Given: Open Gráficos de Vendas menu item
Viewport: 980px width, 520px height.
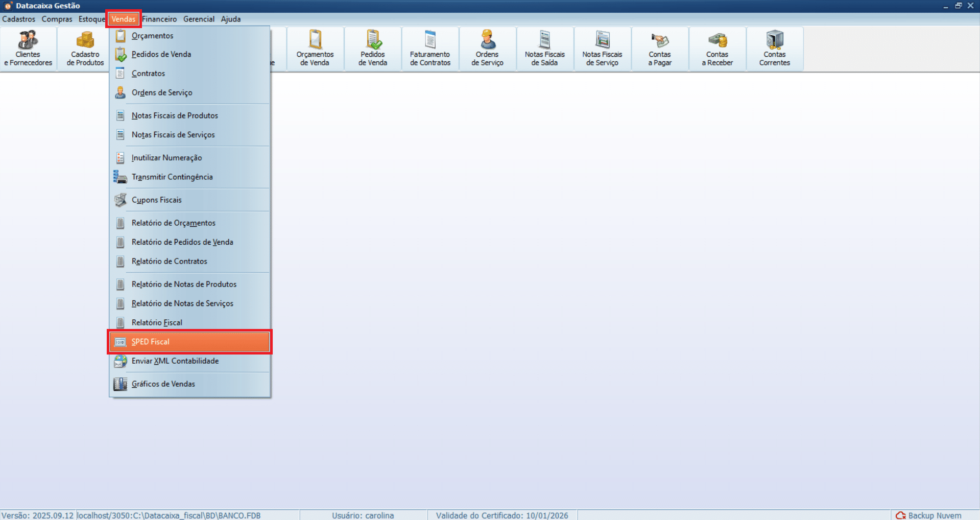Looking at the screenshot, I should pyautogui.click(x=163, y=384).
